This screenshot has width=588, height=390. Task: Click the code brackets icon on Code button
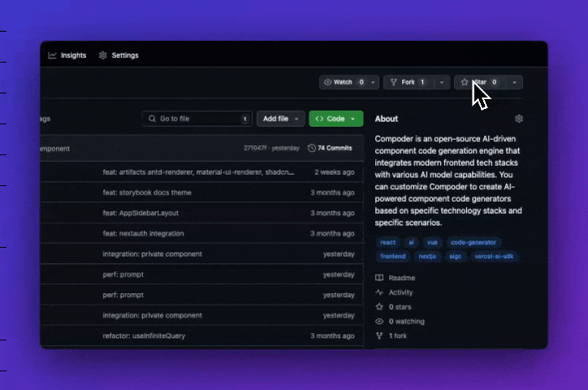[x=319, y=119]
